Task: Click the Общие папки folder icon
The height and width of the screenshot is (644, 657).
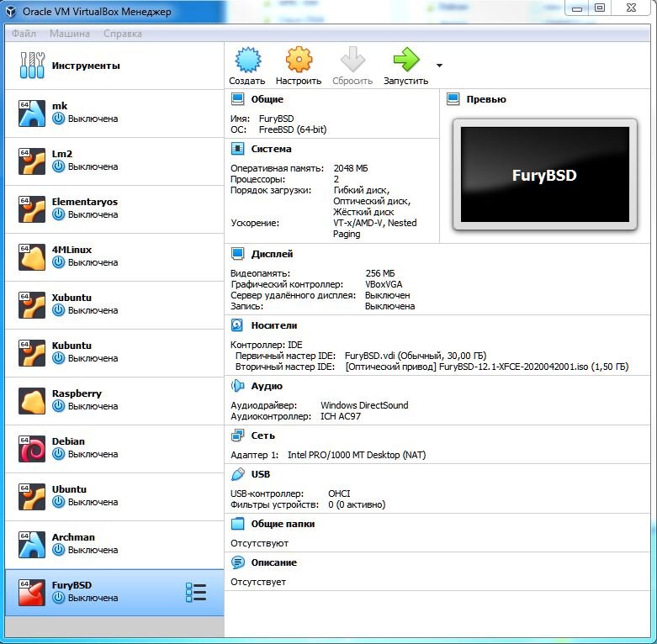Action: [x=237, y=524]
